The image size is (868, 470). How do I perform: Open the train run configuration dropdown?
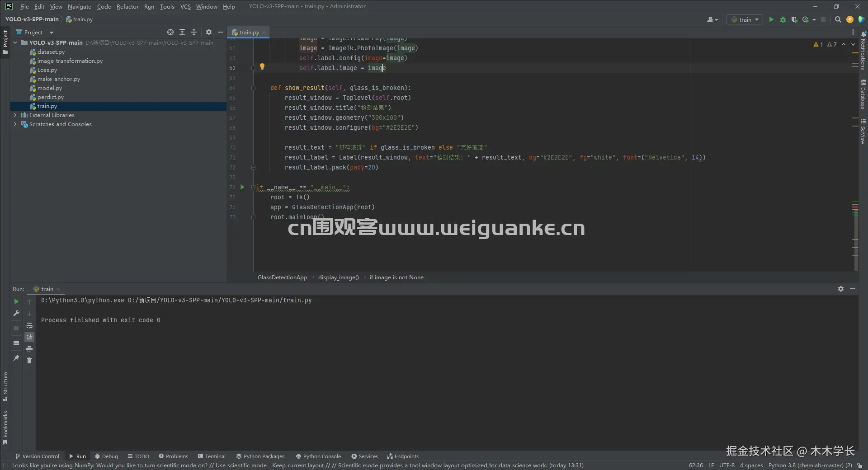(x=745, y=19)
